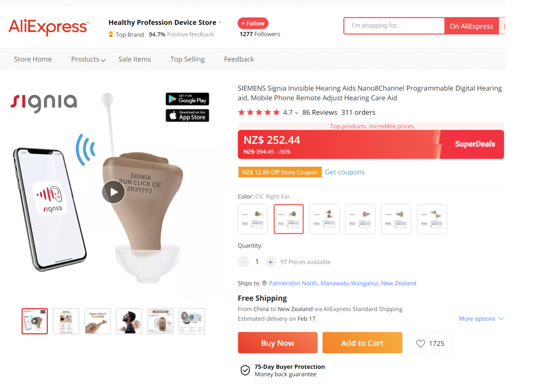
Task: Click the Buy Now button
Action: (277, 343)
